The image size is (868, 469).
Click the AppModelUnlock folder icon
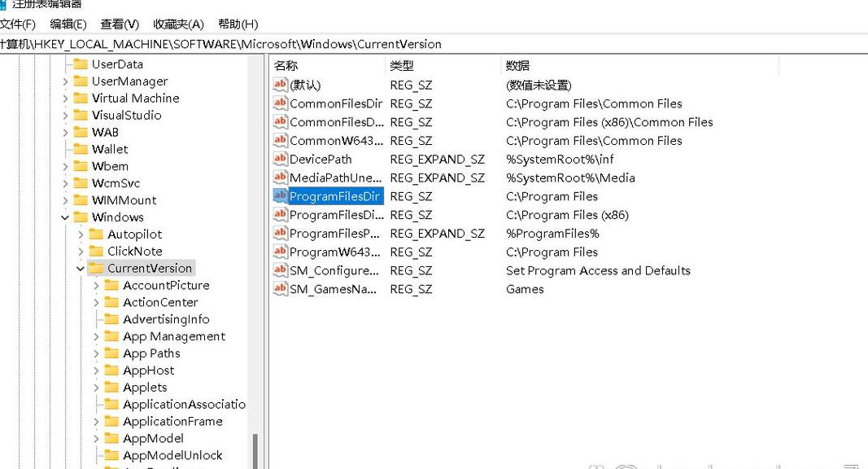pyautogui.click(x=111, y=455)
